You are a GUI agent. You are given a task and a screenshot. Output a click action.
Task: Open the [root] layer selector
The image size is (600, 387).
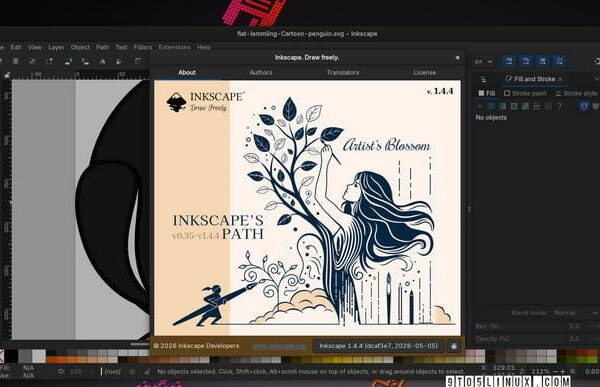(112, 372)
